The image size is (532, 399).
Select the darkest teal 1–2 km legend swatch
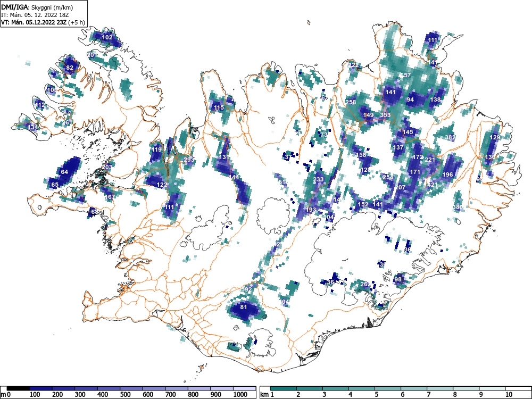tap(284, 388)
